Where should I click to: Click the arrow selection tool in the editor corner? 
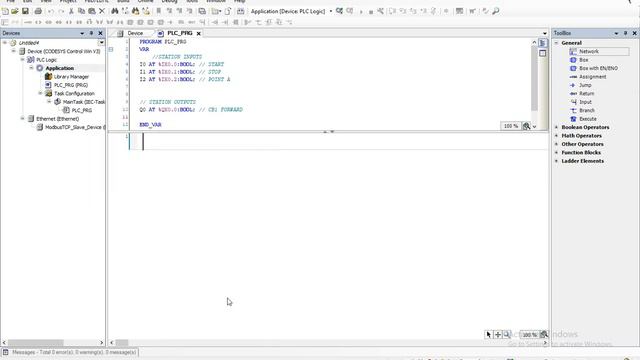click(489, 335)
